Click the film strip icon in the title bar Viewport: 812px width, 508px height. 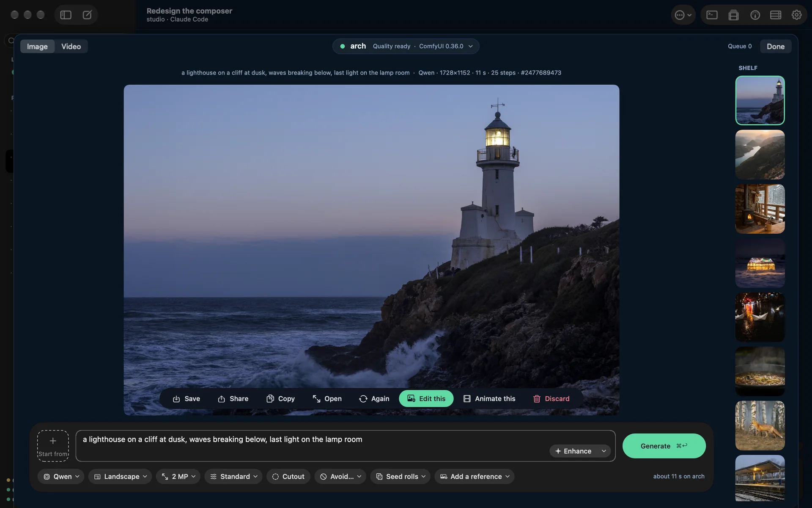pyautogui.click(x=733, y=15)
